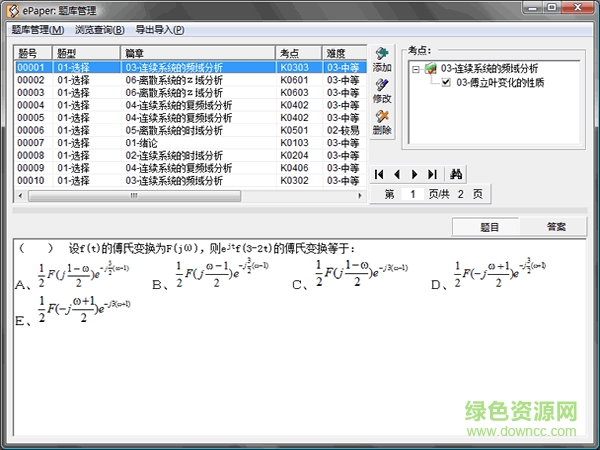This screenshot has width=600, height=450.
Task: Click the current page number field
Action: click(411, 194)
